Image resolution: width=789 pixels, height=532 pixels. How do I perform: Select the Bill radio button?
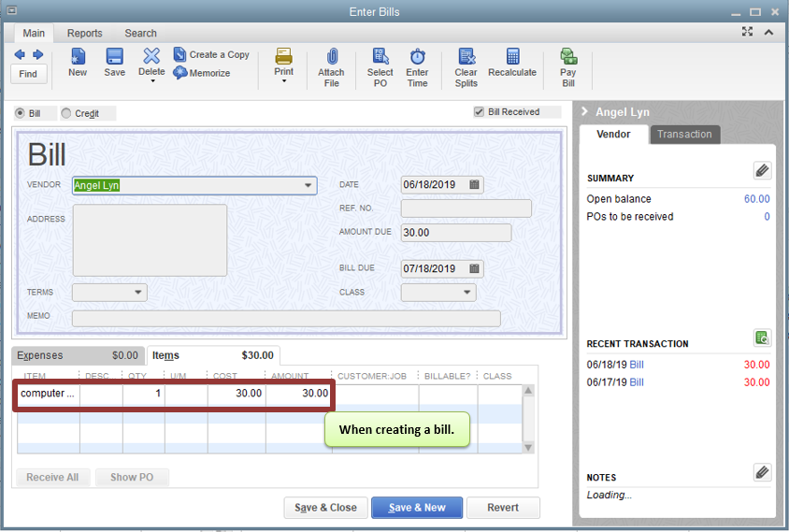(21, 113)
